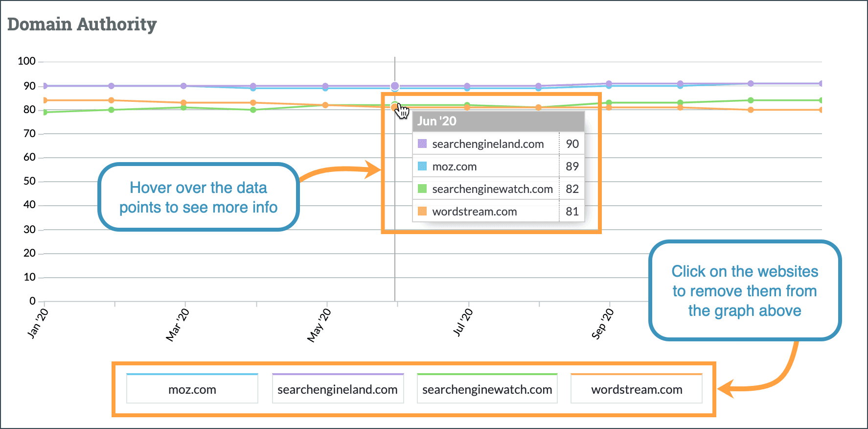This screenshot has width=868, height=429.
Task: Click the Jul '20 x-axis label
Action: [x=462, y=323]
